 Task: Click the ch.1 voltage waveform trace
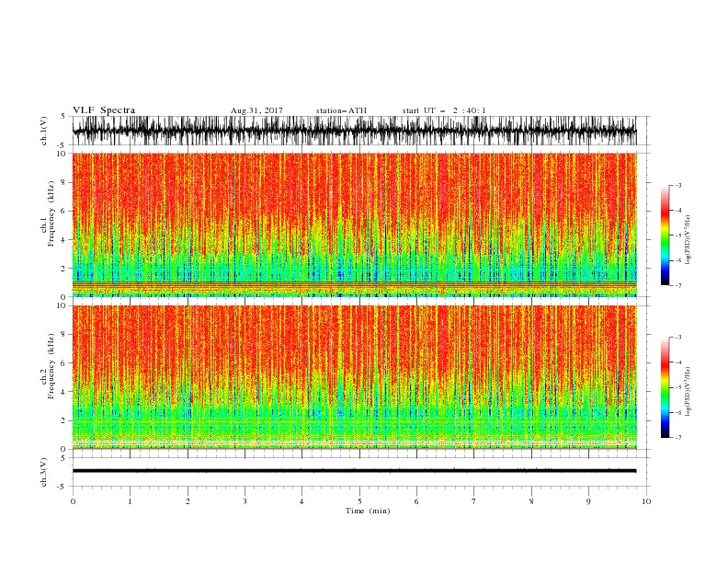pyautogui.click(x=354, y=131)
